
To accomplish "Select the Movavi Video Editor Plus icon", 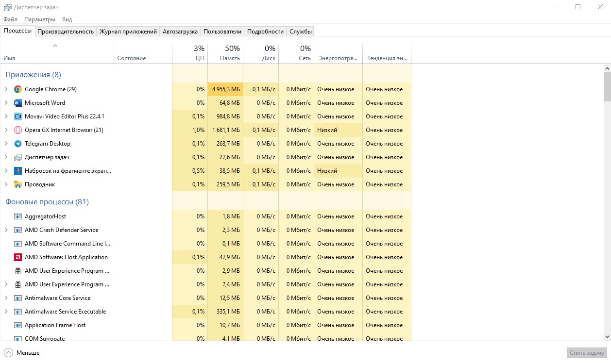I will [x=18, y=116].
